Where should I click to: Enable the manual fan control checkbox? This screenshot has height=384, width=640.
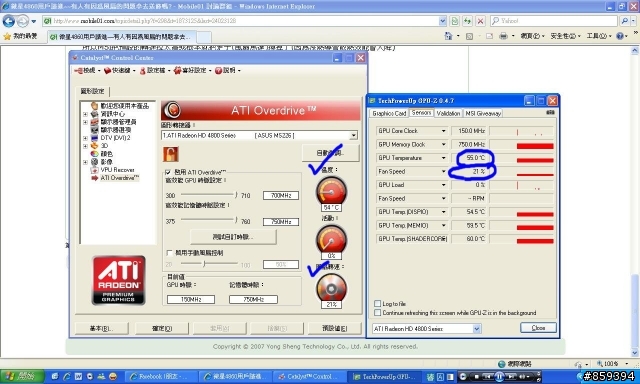[x=169, y=253]
